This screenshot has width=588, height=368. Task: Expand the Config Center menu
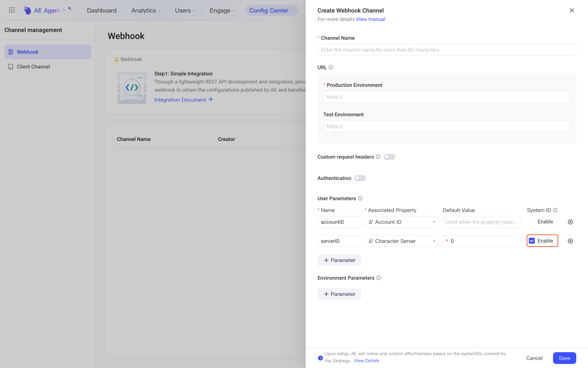point(271,10)
